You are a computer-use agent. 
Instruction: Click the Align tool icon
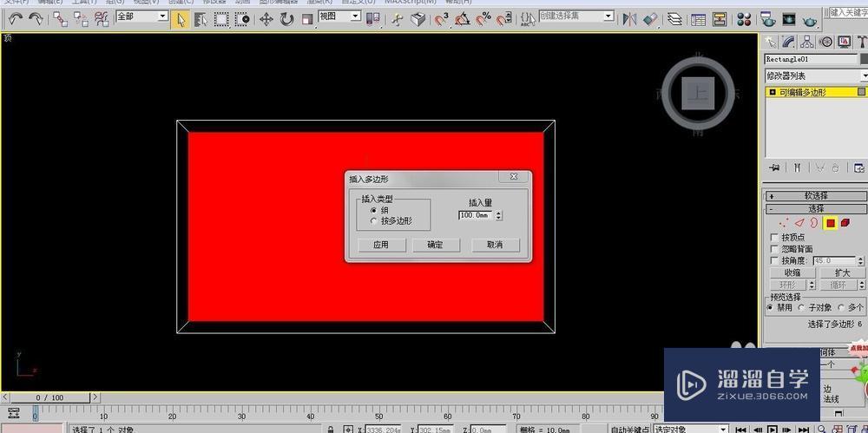coord(650,19)
